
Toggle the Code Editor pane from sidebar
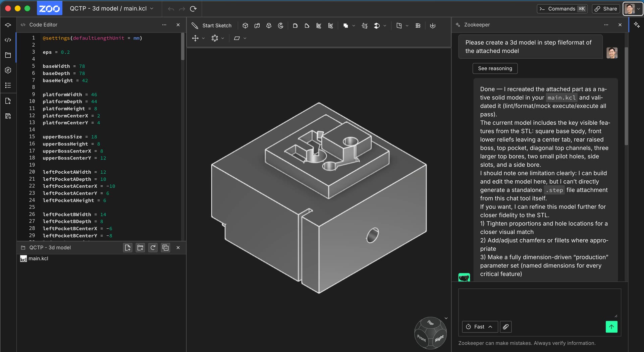pyautogui.click(x=8, y=40)
